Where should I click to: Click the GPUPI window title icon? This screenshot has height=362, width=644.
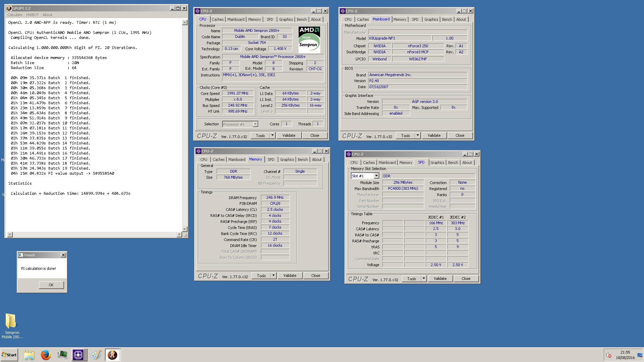click(9, 8)
